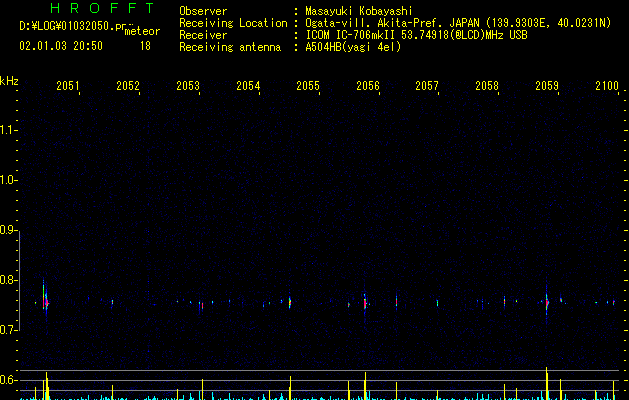
Task: Click the 2056 time axis label
Action: click(x=368, y=85)
